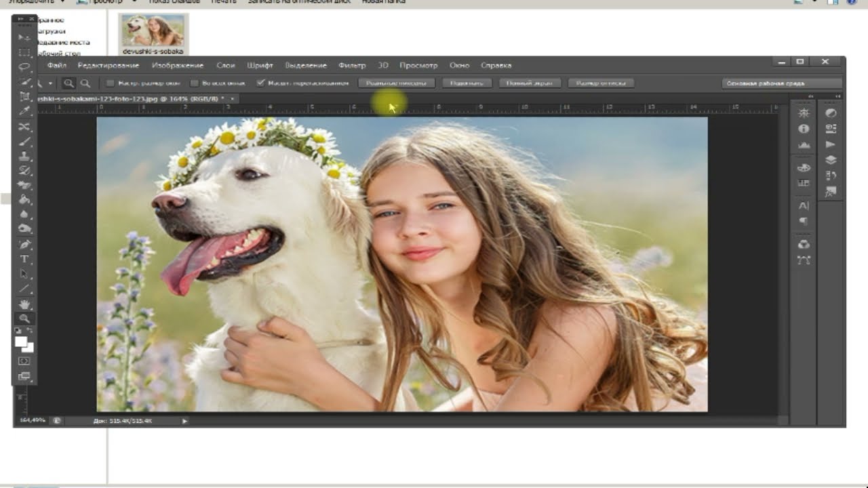Toggle Quick Mask mode

(24, 361)
